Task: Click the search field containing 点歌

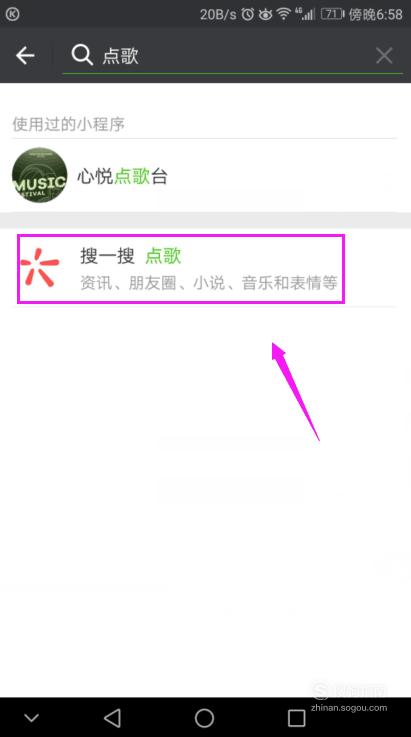Action: pos(232,56)
